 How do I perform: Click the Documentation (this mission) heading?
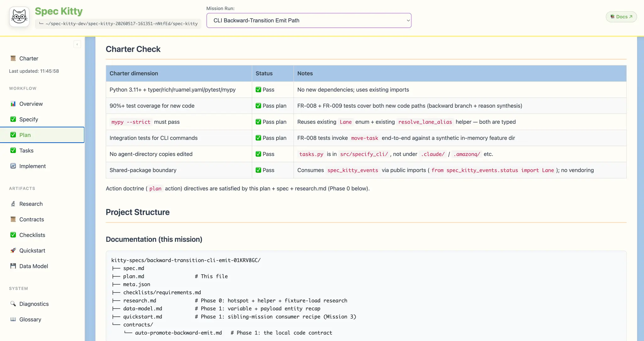[154, 239]
